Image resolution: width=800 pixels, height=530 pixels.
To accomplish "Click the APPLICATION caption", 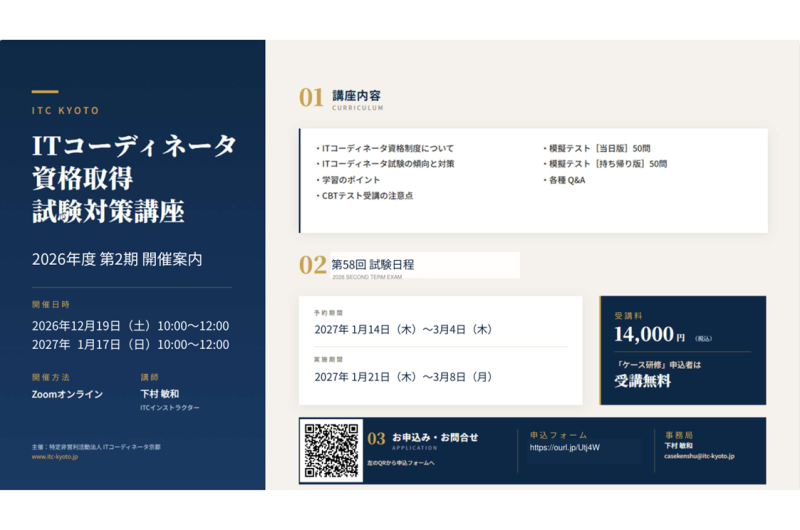I will 415,448.
